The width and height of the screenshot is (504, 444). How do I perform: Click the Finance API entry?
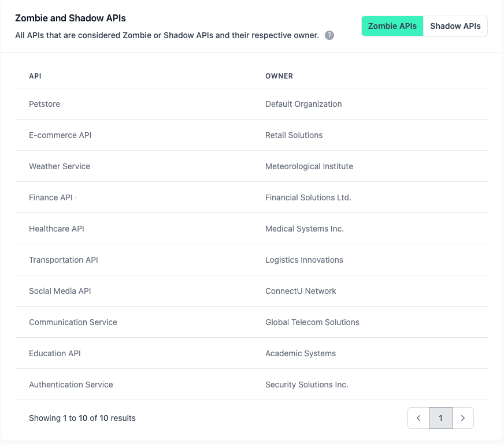[x=51, y=197]
